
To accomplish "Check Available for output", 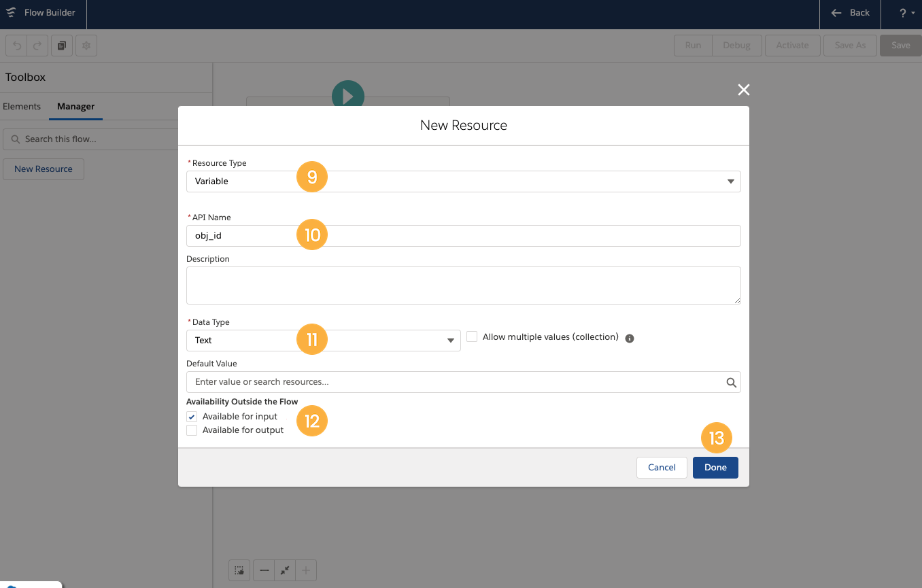I will point(192,430).
